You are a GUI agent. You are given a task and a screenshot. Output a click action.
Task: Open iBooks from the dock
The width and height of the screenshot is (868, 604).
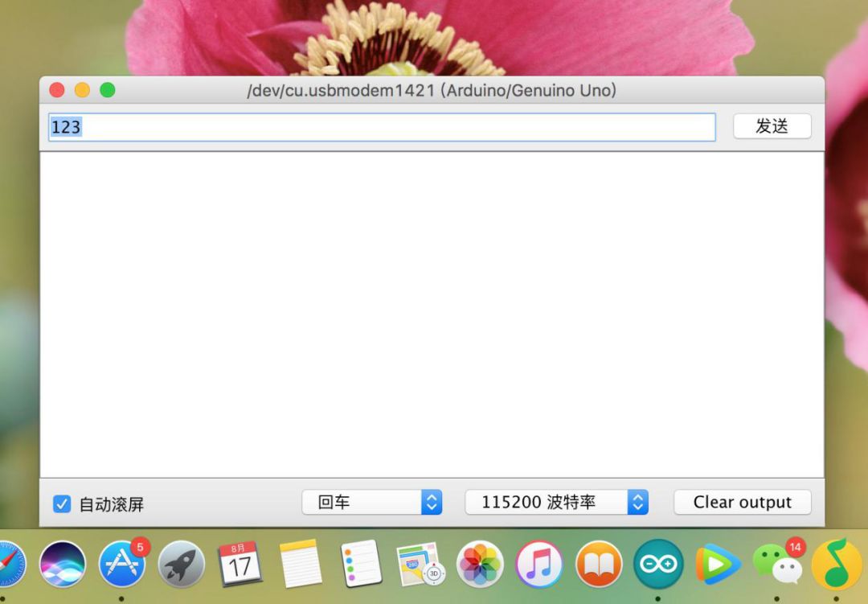[599, 564]
